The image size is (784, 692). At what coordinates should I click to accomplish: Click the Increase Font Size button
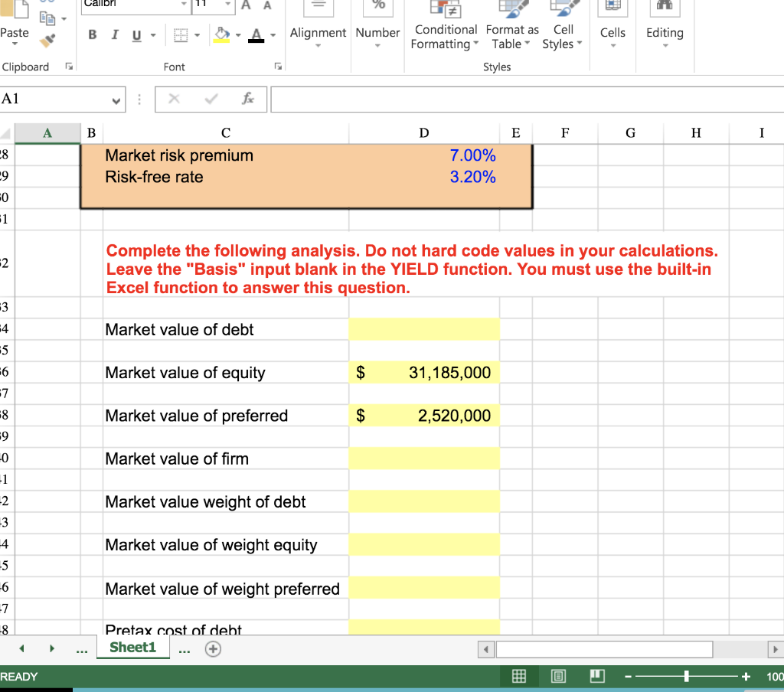[x=247, y=6]
